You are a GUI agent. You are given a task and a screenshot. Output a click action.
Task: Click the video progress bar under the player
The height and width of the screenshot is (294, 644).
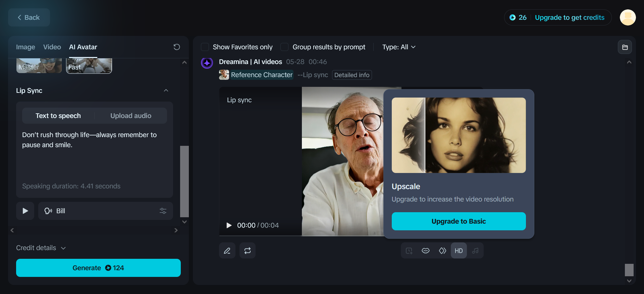[x=302, y=235]
